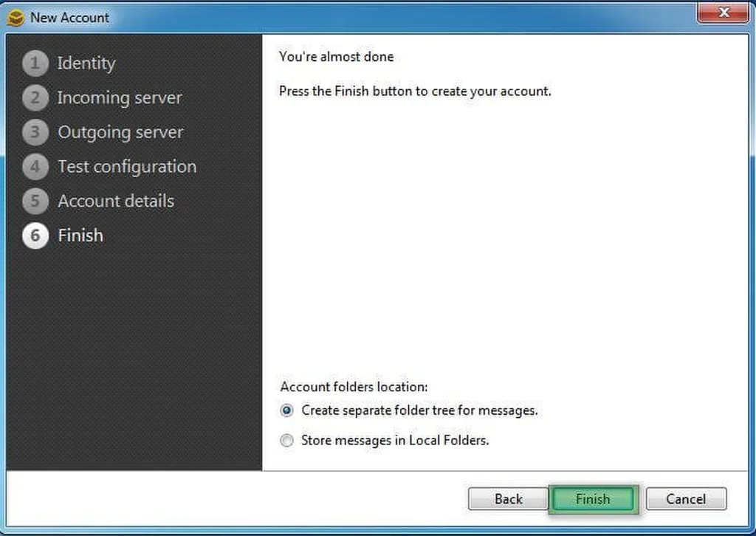
Task: Go back with the Back button
Action: (508, 499)
